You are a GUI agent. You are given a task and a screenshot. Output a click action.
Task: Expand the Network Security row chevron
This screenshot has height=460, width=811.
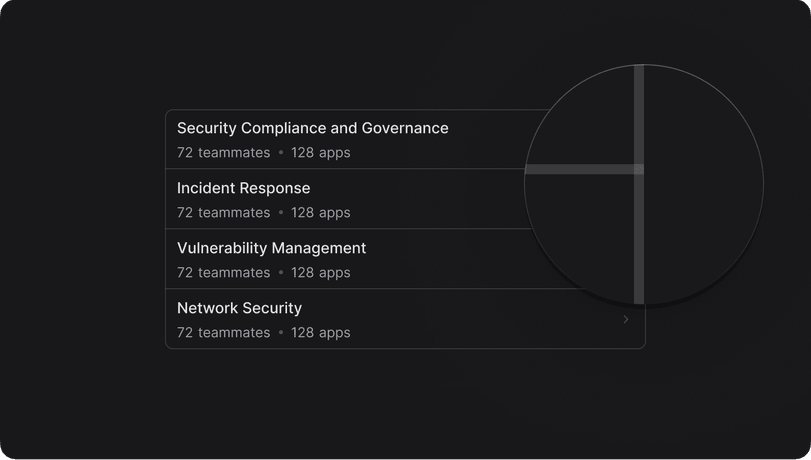click(x=626, y=319)
